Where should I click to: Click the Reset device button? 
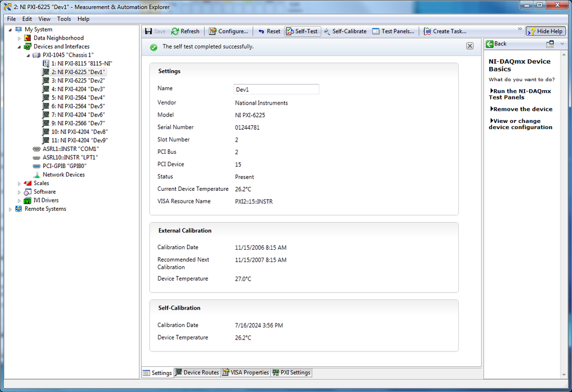point(269,31)
